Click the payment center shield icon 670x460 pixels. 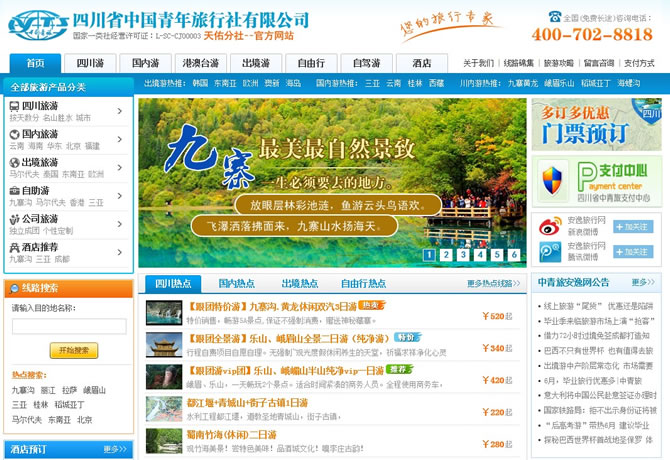tap(553, 178)
